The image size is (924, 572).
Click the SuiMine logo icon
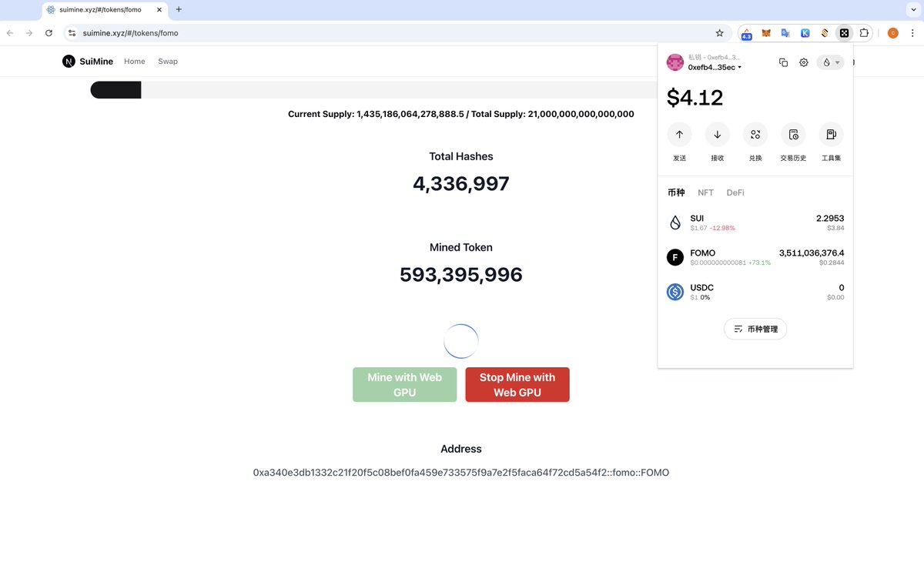pos(69,62)
